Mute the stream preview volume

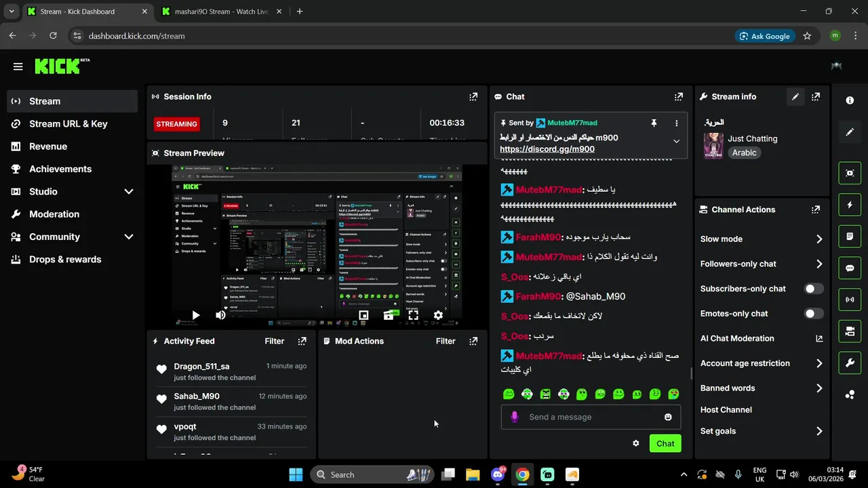tap(220, 315)
